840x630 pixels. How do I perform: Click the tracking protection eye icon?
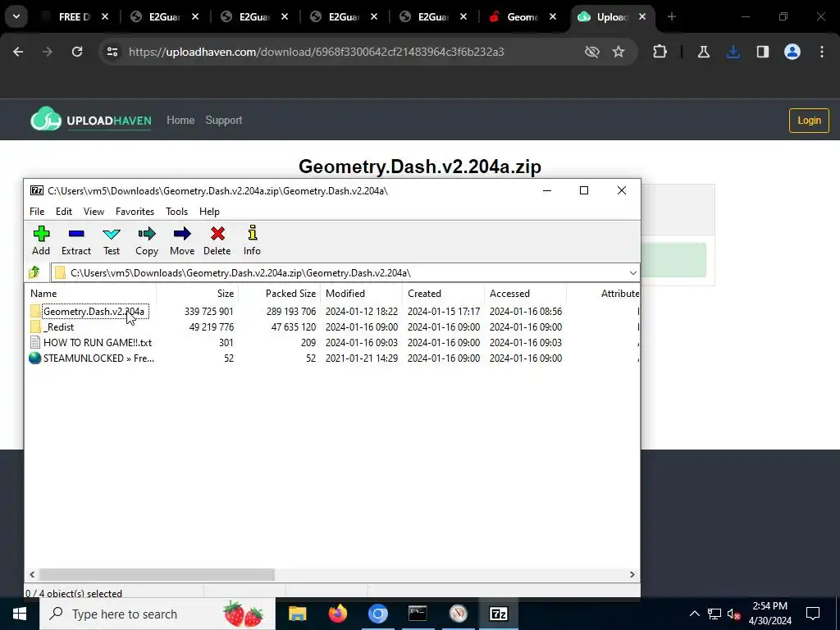(592, 52)
